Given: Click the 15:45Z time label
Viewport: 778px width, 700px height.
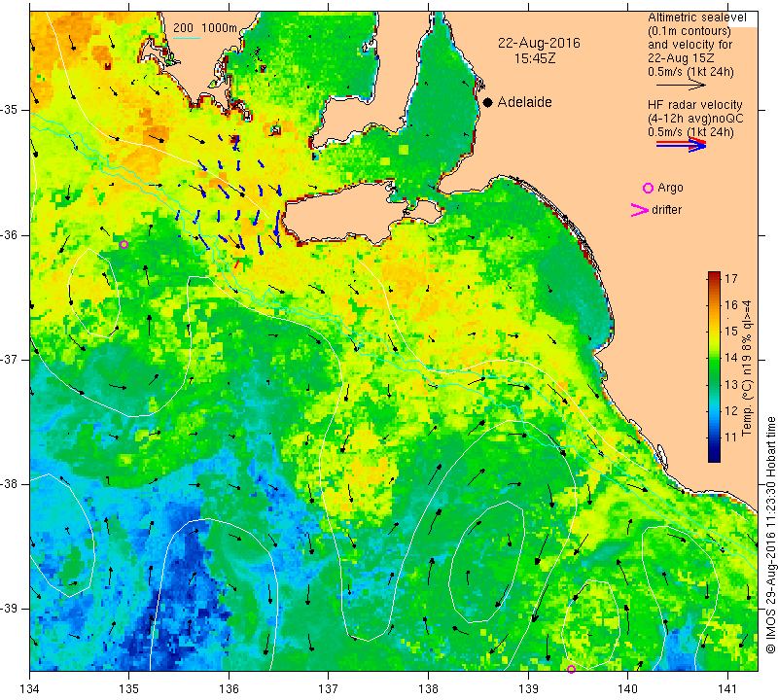Looking at the screenshot, I should tap(534, 58).
